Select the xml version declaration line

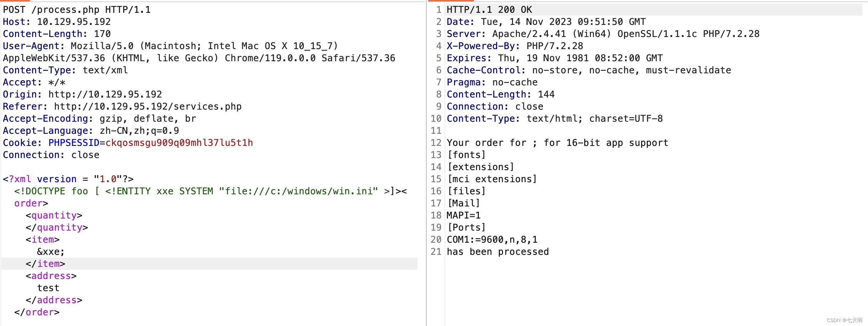coord(68,179)
